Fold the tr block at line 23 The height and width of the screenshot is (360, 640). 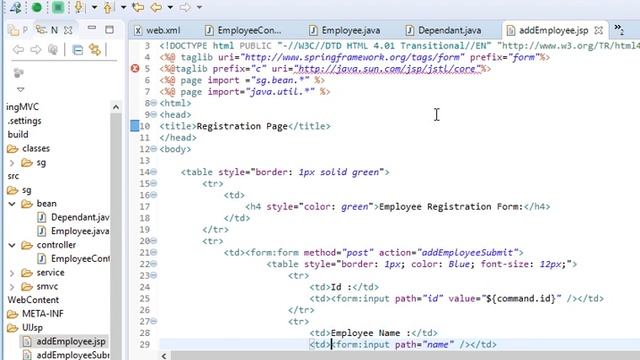tap(153, 275)
